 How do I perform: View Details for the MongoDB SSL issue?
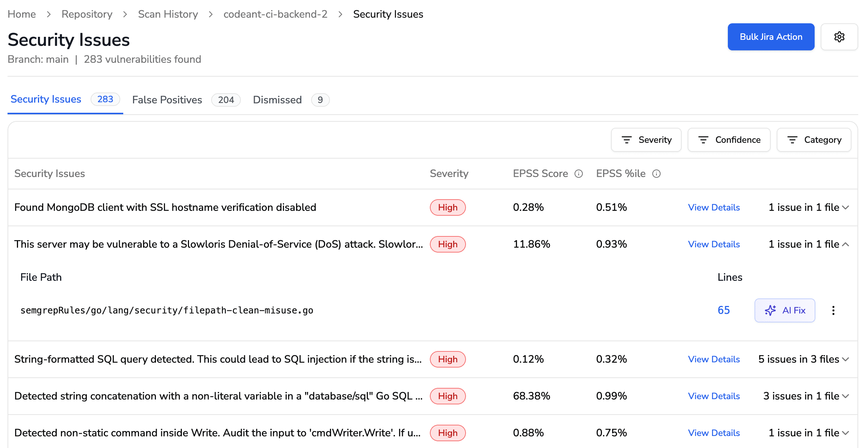714,207
